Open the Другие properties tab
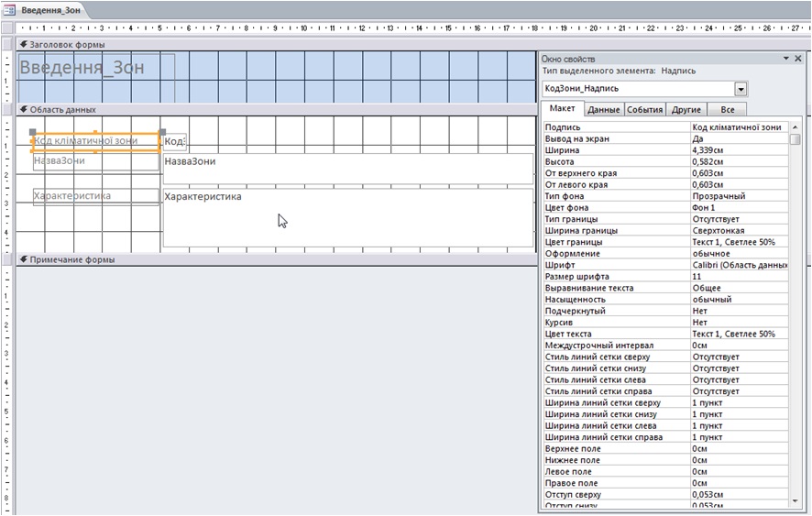Viewport: 812px width, 516px height. 686,110
